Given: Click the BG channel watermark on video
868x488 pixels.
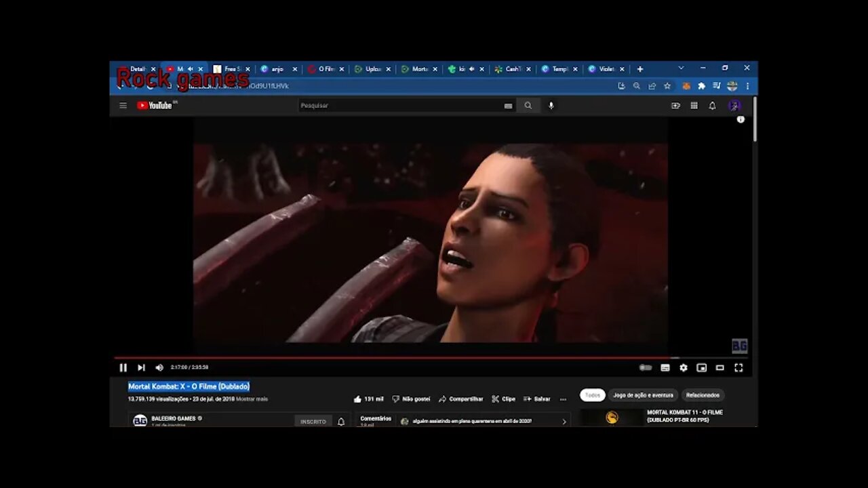Looking at the screenshot, I should tap(739, 346).
